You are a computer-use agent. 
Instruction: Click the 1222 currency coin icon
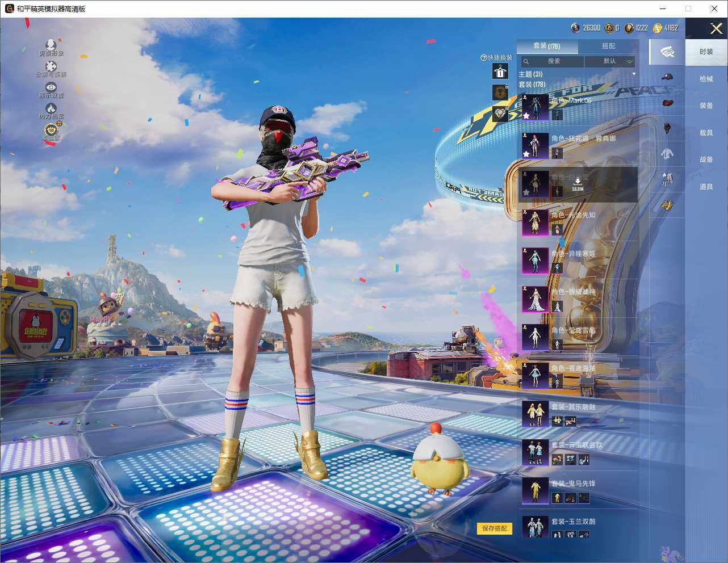pyautogui.click(x=629, y=28)
